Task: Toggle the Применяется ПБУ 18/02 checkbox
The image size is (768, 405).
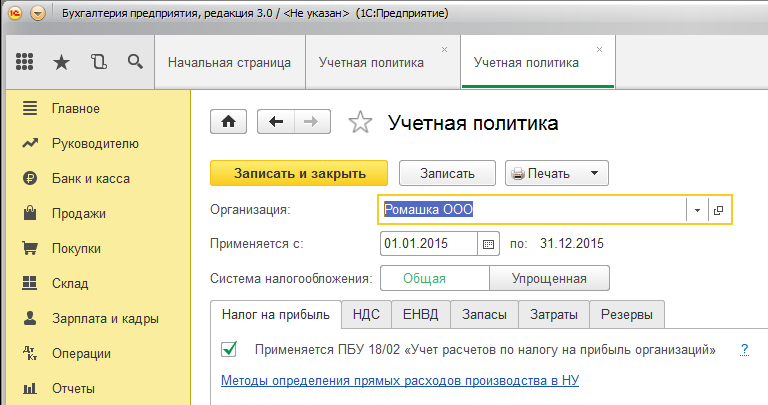Action: (x=229, y=349)
